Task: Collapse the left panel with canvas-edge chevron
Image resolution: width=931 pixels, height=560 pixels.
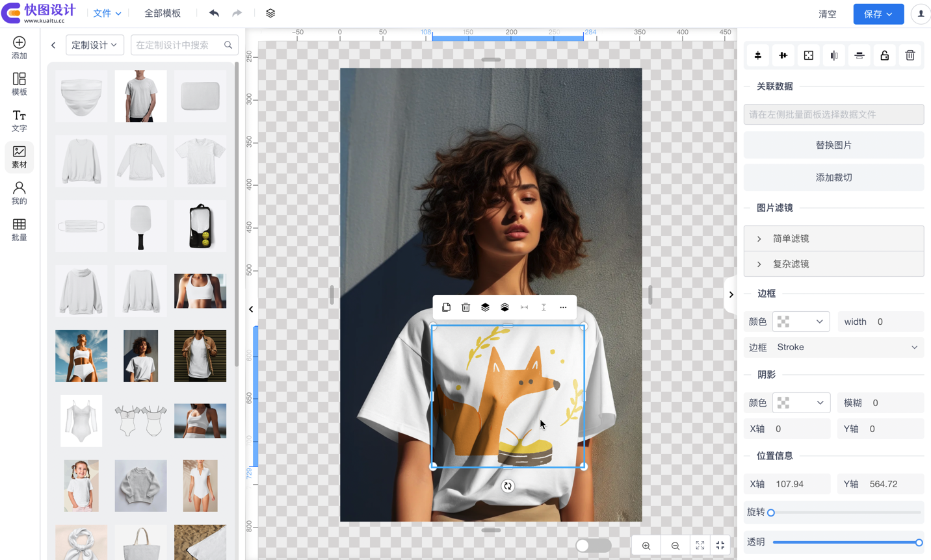Action: (x=251, y=309)
